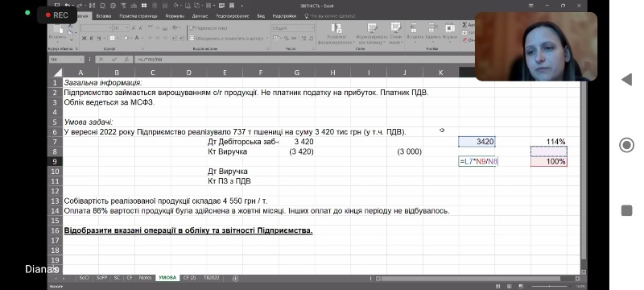Open the font size dropdown showing 10

coord(127,28)
